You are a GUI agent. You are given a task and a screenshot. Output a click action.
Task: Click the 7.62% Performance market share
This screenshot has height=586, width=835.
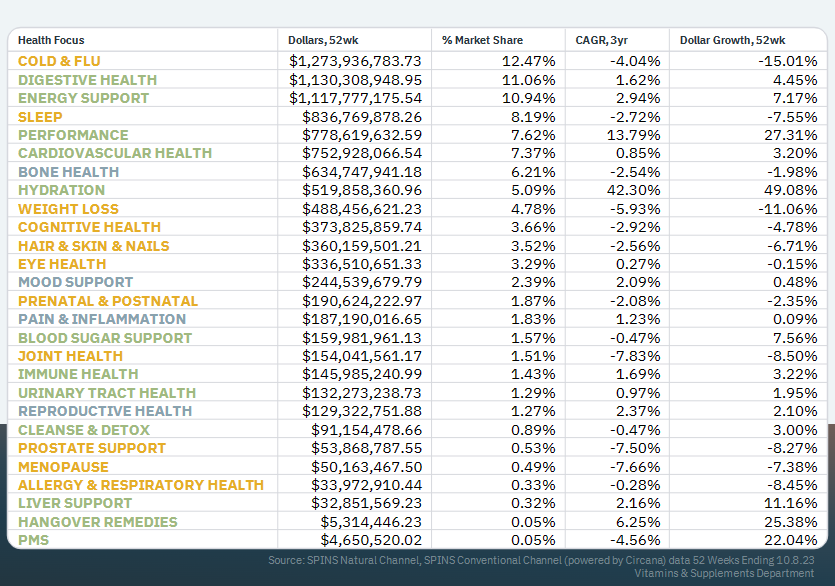coord(533,135)
